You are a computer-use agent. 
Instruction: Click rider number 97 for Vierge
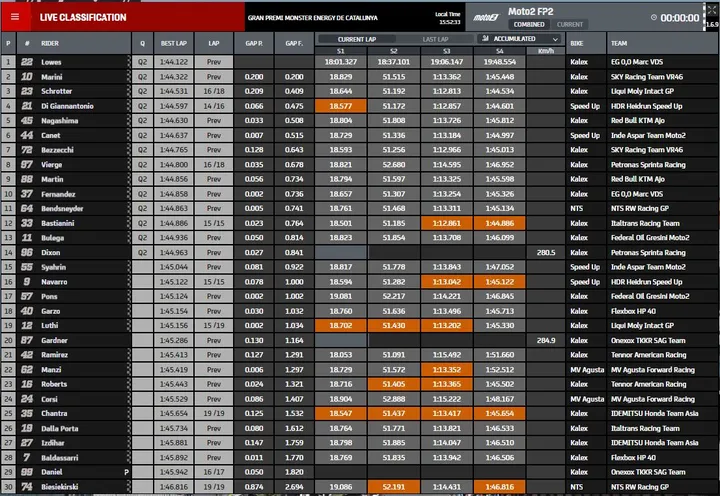coord(27,164)
